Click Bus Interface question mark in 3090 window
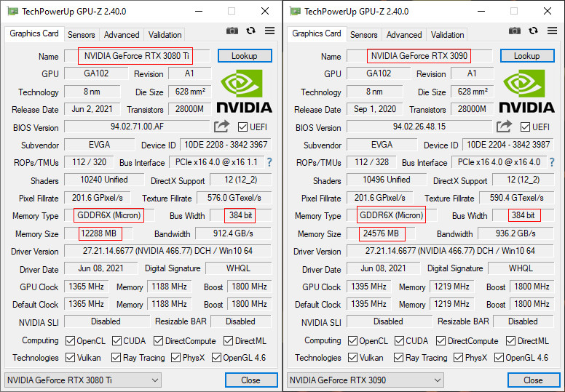The height and width of the screenshot is (392, 565). 552,162
